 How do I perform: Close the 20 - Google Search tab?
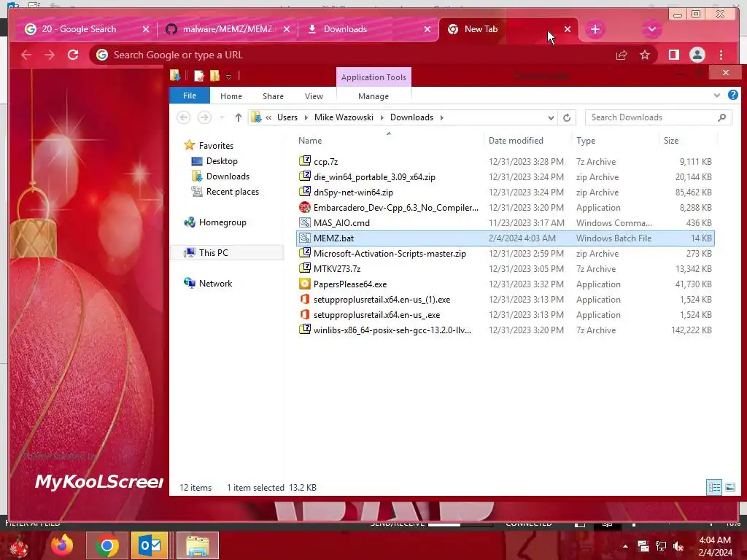click(146, 29)
